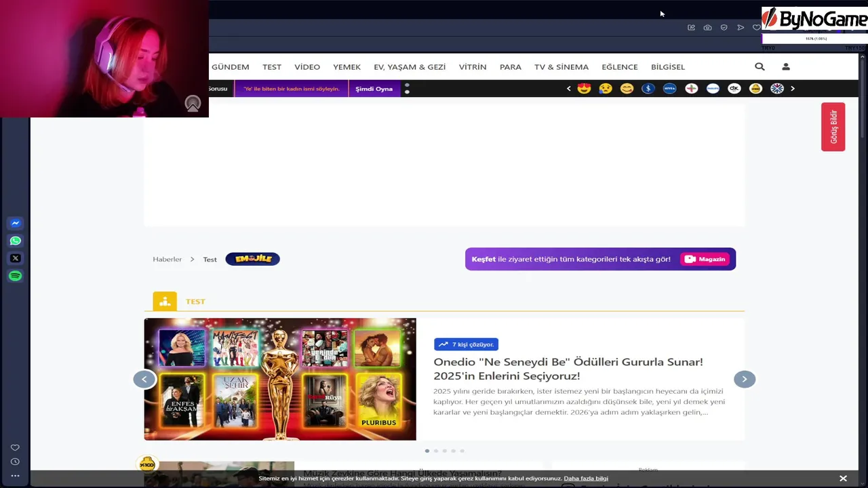Click the Nivea brand icon
The image size is (868, 488).
click(x=669, y=89)
